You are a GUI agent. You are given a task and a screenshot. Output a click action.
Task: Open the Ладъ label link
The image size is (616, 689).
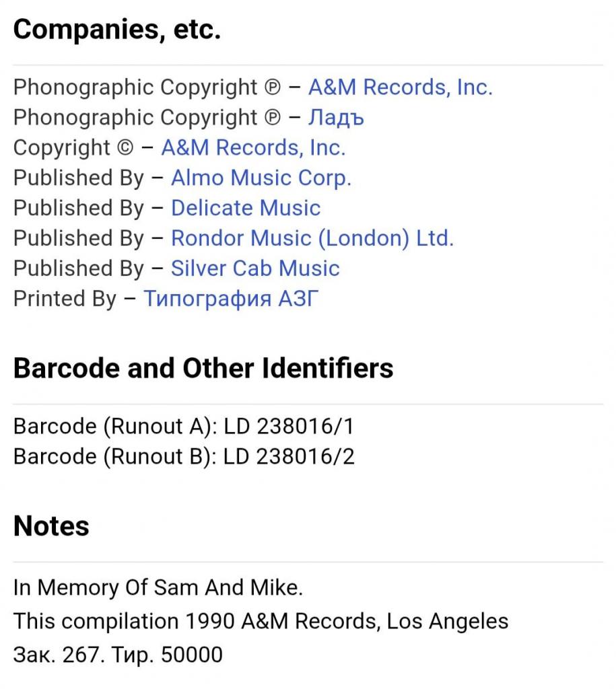[336, 118]
